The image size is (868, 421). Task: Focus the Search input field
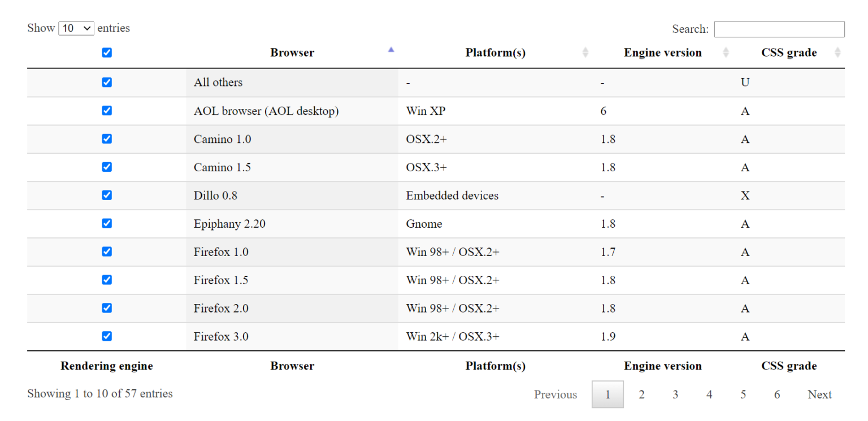point(779,29)
